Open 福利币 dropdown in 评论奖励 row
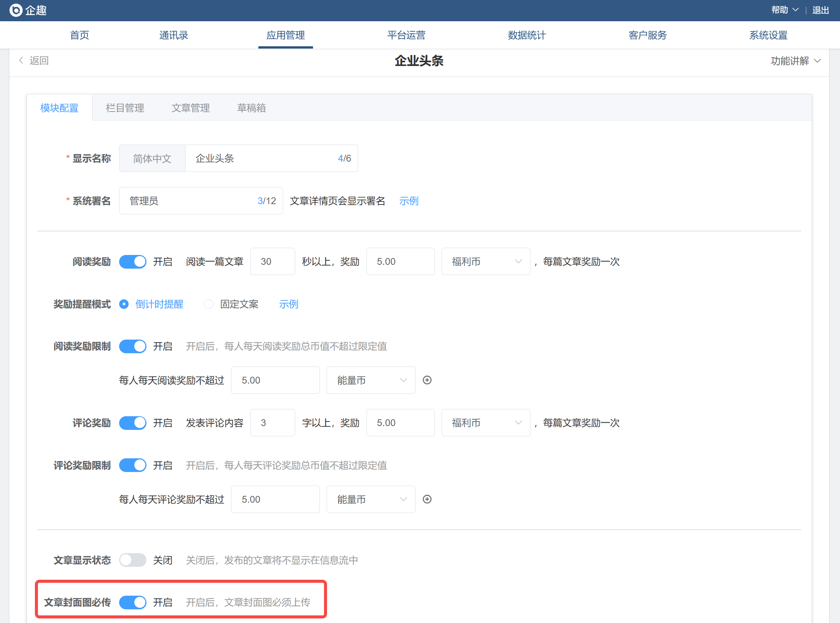This screenshot has height=623, width=840. pos(485,423)
